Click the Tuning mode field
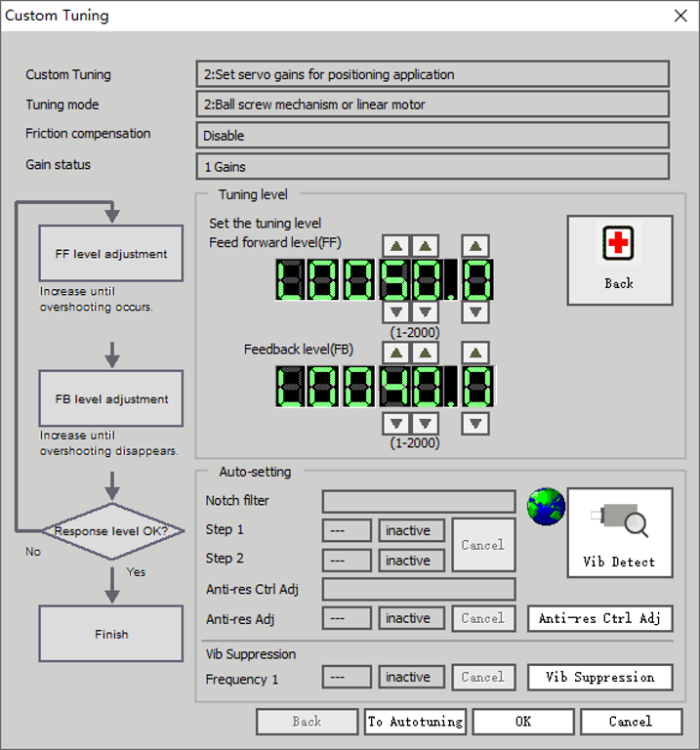The width and height of the screenshot is (700, 750). 432,104
